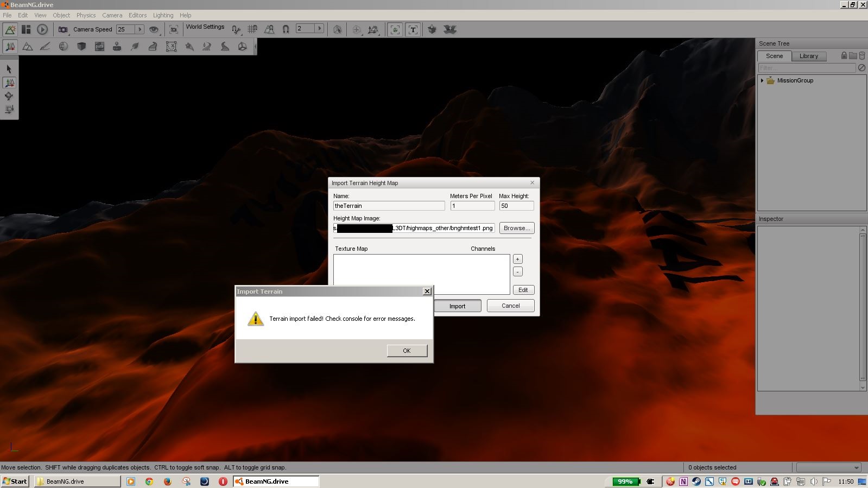
Task: Toggle grid snapping icon
Action: 252,29
